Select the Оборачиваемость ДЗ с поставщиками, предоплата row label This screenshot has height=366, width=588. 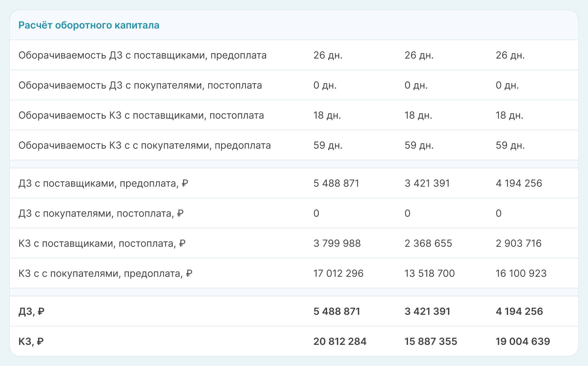click(x=142, y=55)
